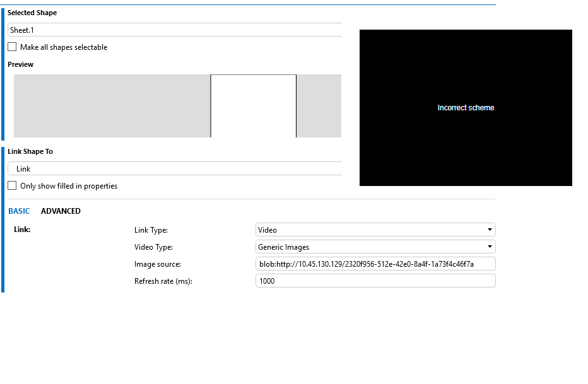Image resolution: width=588 pixels, height=384 pixels.
Task: Expand the Link Type dropdown showing Video
Action: point(369,230)
